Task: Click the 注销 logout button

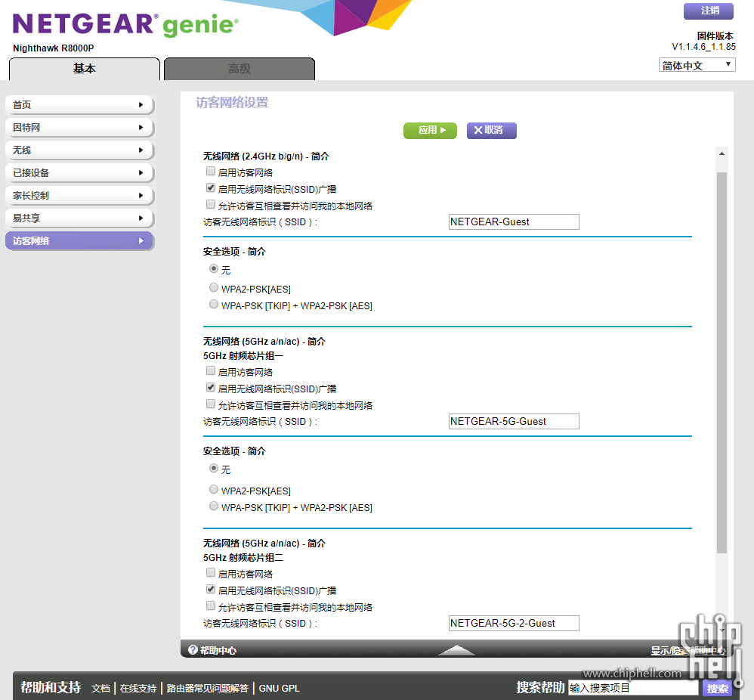Action: pos(709,11)
